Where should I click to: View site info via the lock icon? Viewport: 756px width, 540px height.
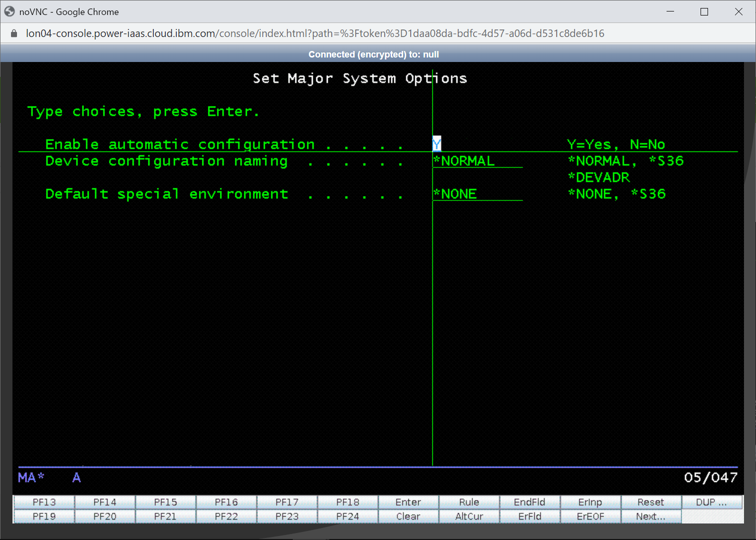point(14,33)
